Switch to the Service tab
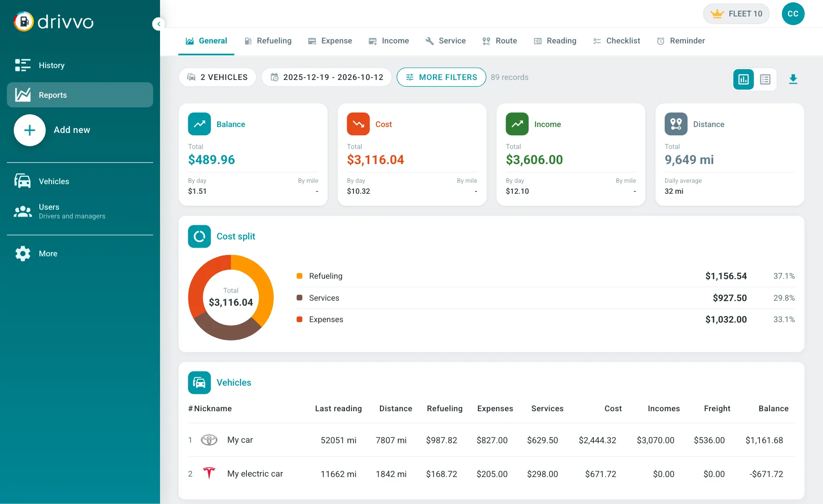 (445, 41)
